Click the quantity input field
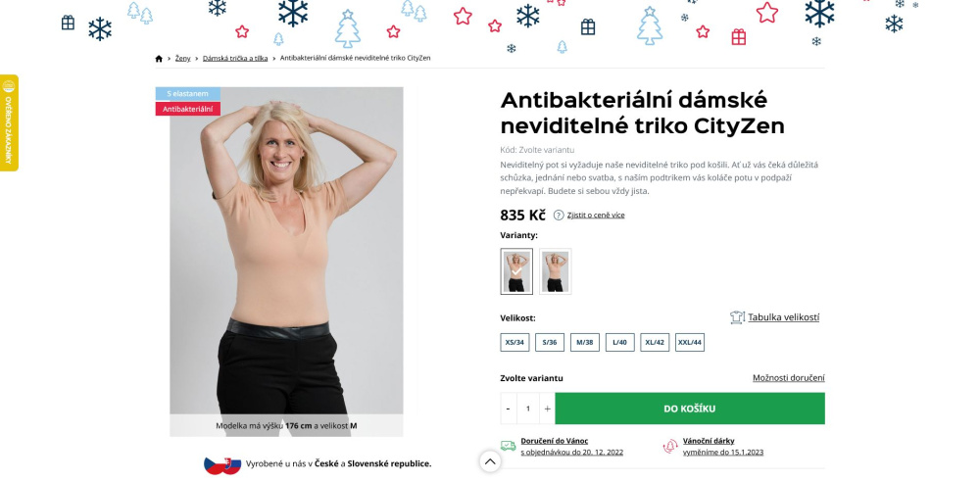This screenshot has height=482, width=980. (528, 409)
